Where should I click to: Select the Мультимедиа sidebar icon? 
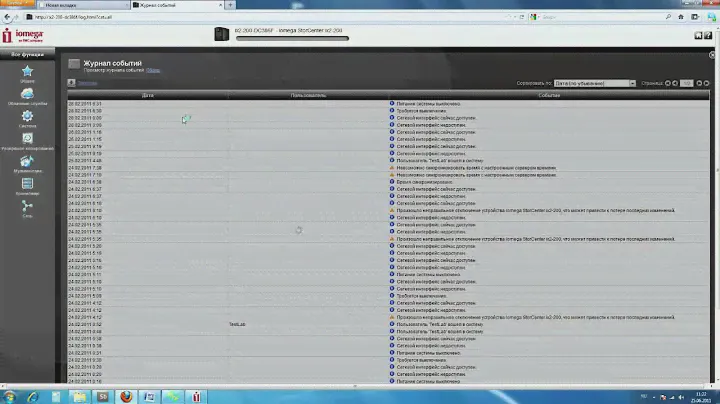click(x=27, y=163)
